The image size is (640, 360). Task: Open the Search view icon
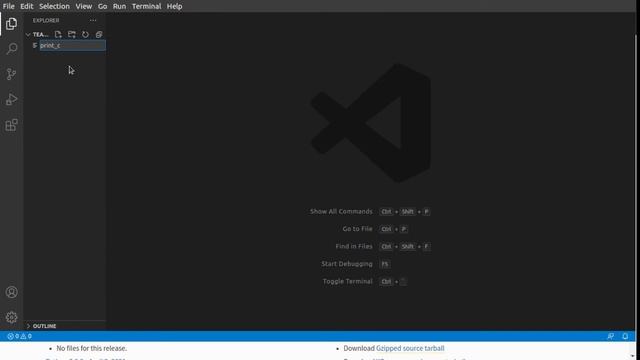(x=11, y=49)
